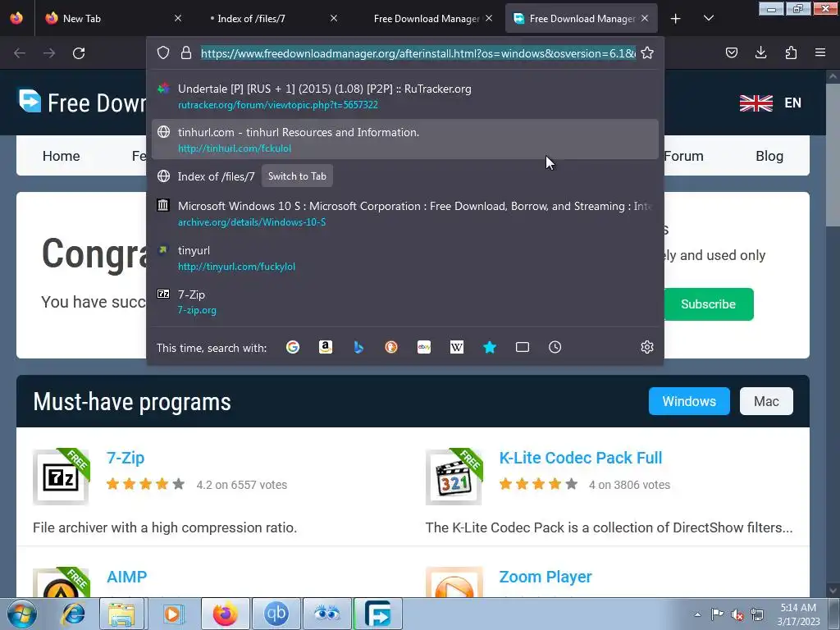Search in open Tabs
The image size is (840, 630).
click(523, 347)
